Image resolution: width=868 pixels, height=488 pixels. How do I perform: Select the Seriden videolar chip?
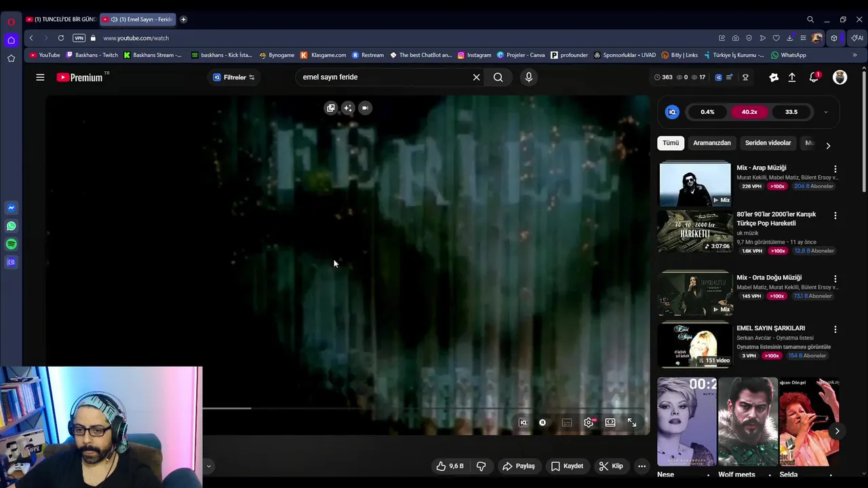coord(768,143)
